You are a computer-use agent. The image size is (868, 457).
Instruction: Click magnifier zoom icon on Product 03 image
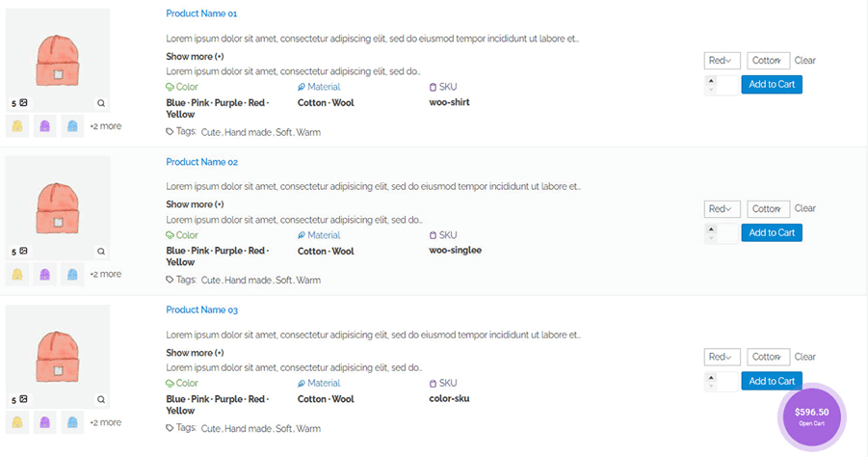[101, 400]
